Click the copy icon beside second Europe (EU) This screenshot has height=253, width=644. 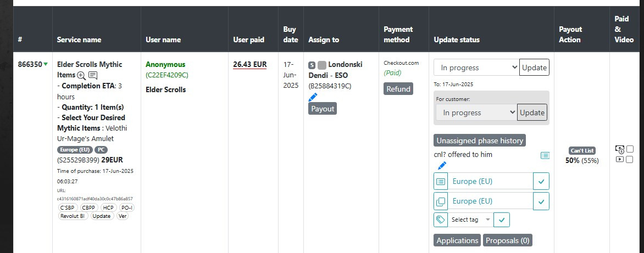(440, 201)
